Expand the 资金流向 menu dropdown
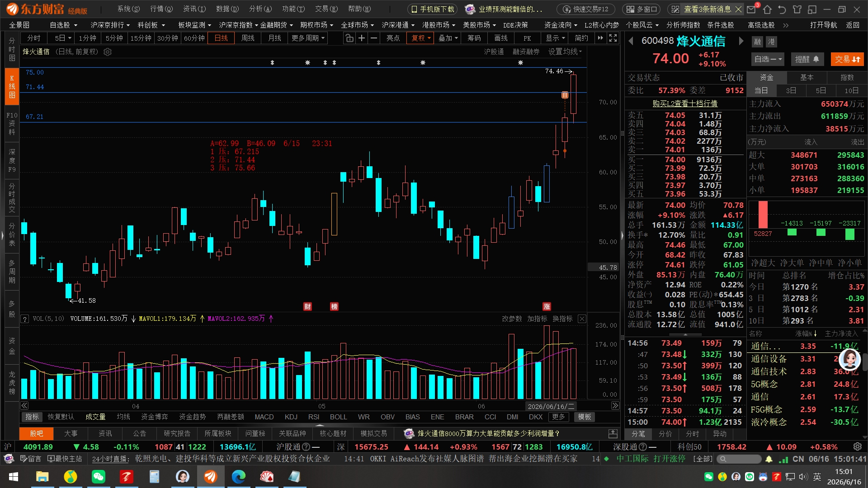Screen dimensions: 868x488 [561, 25]
